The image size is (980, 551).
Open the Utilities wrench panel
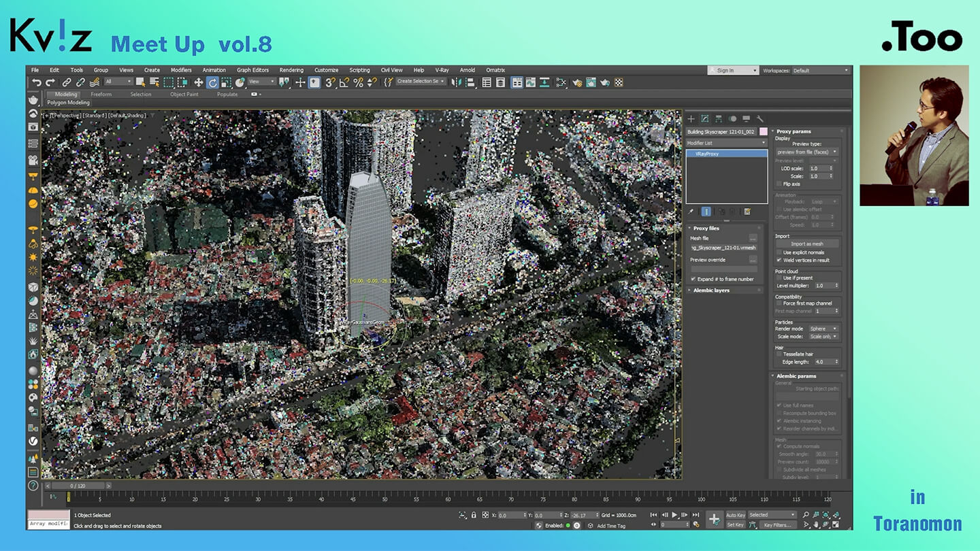point(760,119)
